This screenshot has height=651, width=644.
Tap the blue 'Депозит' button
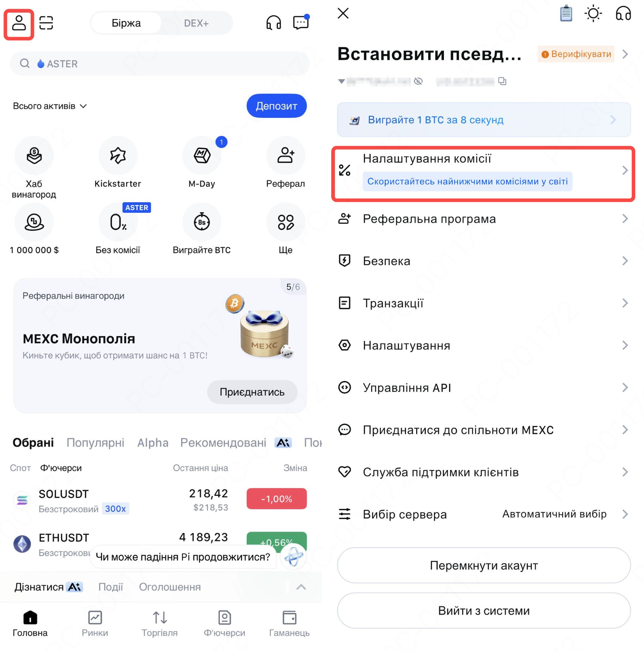click(277, 106)
